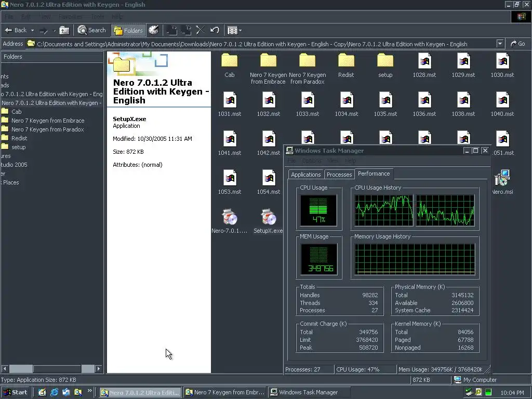Click the 10:04 PM system clock
This screenshot has height=399, width=532.
(512, 393)
